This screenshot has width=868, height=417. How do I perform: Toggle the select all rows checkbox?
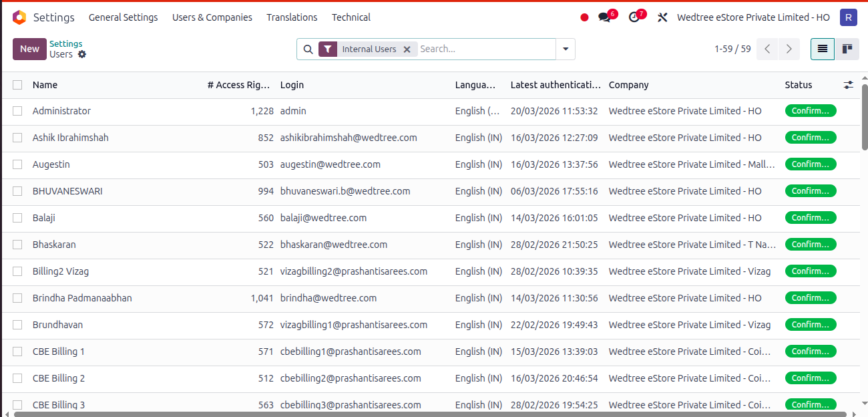click(17, 85)
